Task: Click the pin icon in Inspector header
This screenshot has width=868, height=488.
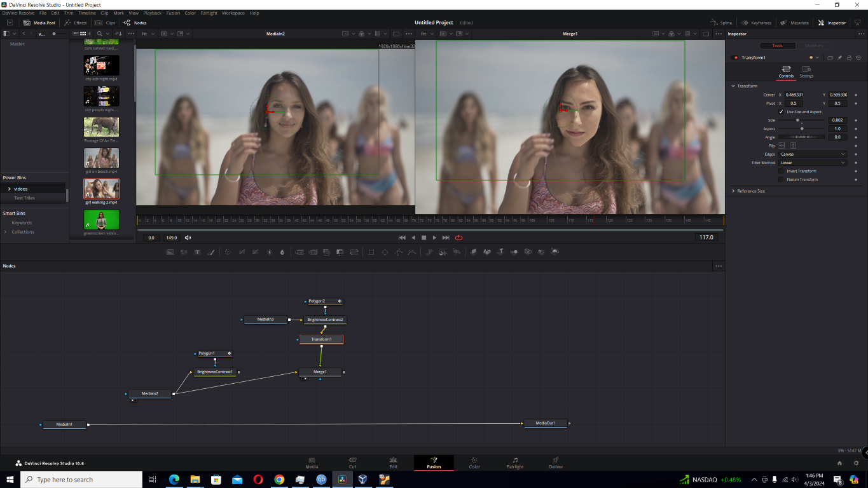Action: tap(839, 58)
